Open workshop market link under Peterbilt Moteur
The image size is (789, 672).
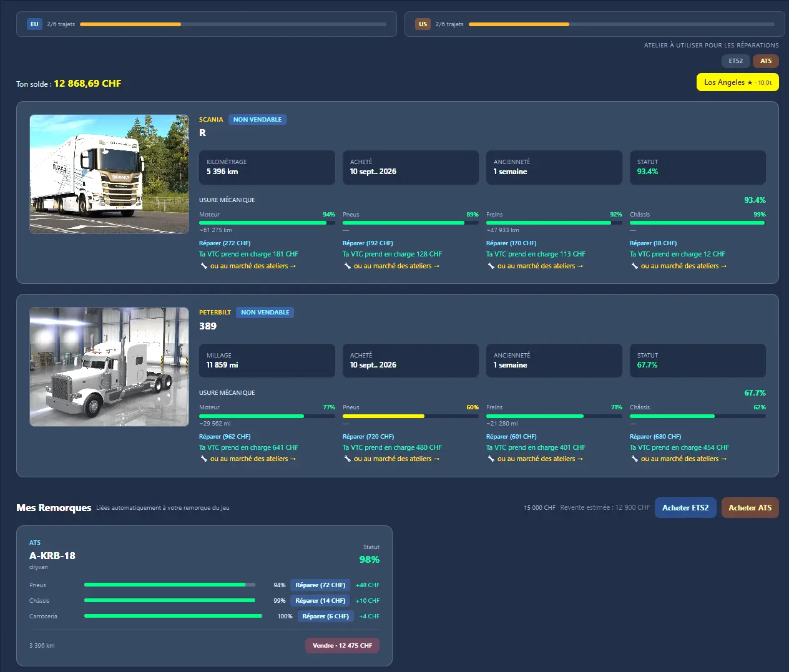(x=253, y=459)
